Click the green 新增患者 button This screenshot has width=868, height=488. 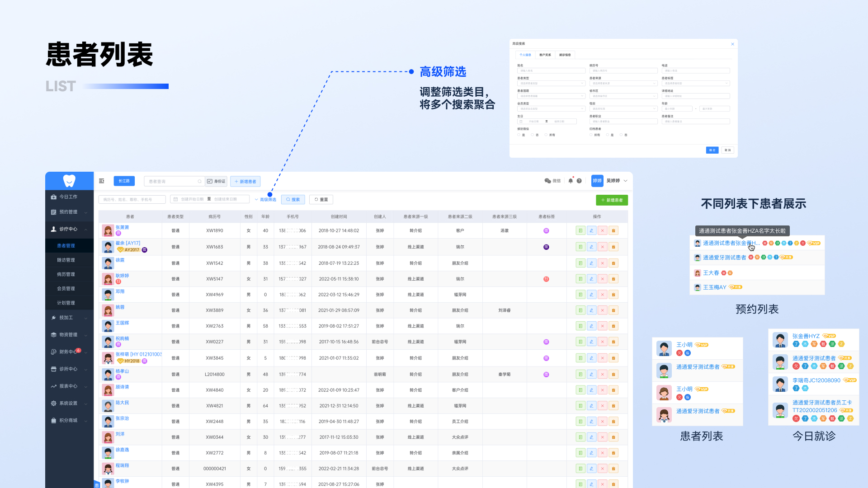coord(612,200)
